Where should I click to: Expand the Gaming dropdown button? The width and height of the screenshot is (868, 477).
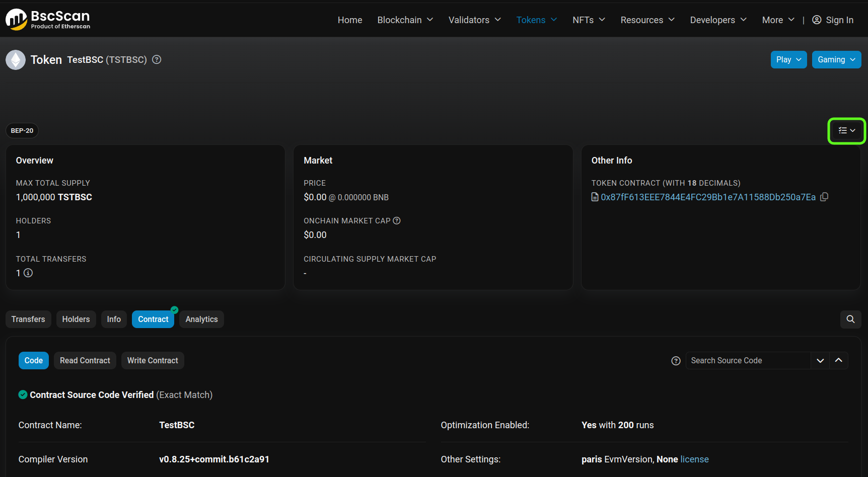836,59
